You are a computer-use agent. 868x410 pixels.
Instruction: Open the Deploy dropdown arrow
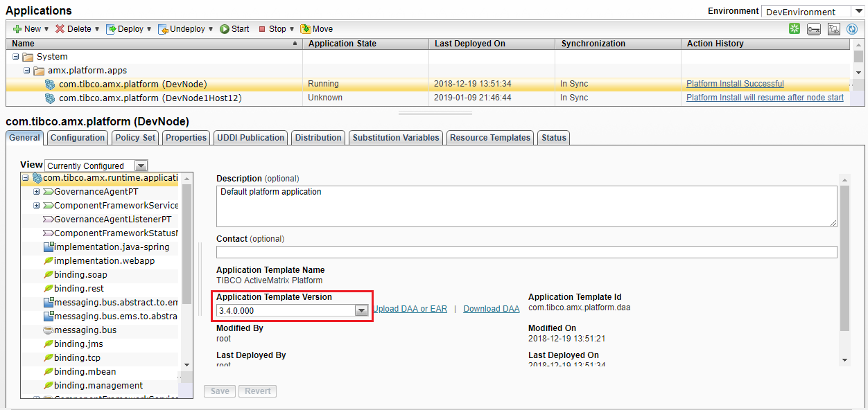pos(149,29)
